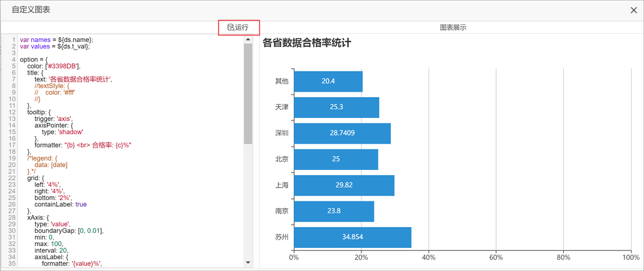644x271 pixels.
Task: Click code line right: '4%'
Action: [50, 191]
